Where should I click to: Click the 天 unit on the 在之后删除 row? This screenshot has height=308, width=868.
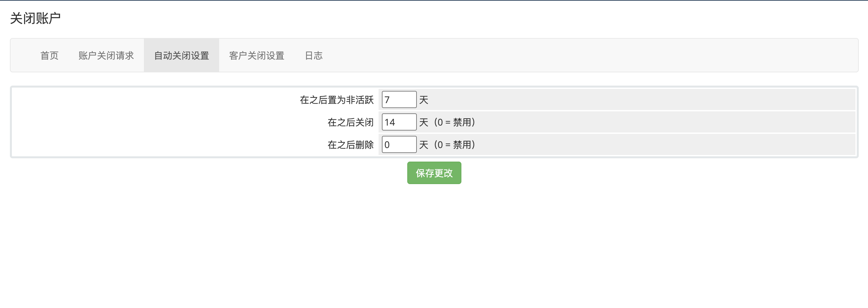pyautogui.click(x=423, y=145)
